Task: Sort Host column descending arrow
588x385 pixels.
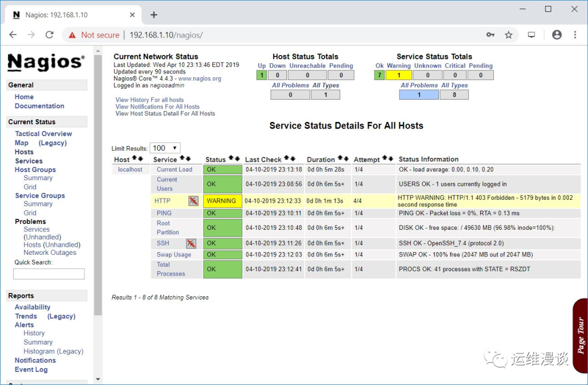Action: [x=140, y=158]
